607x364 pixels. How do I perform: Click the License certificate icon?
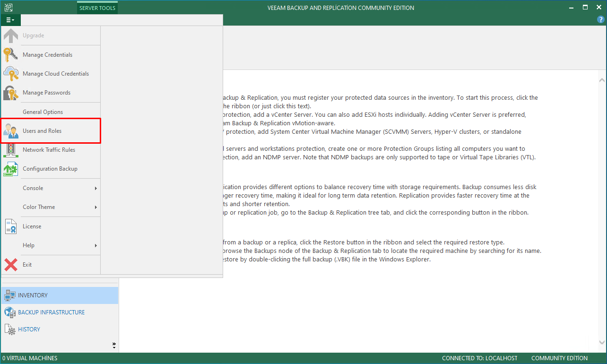click(11, 226)
